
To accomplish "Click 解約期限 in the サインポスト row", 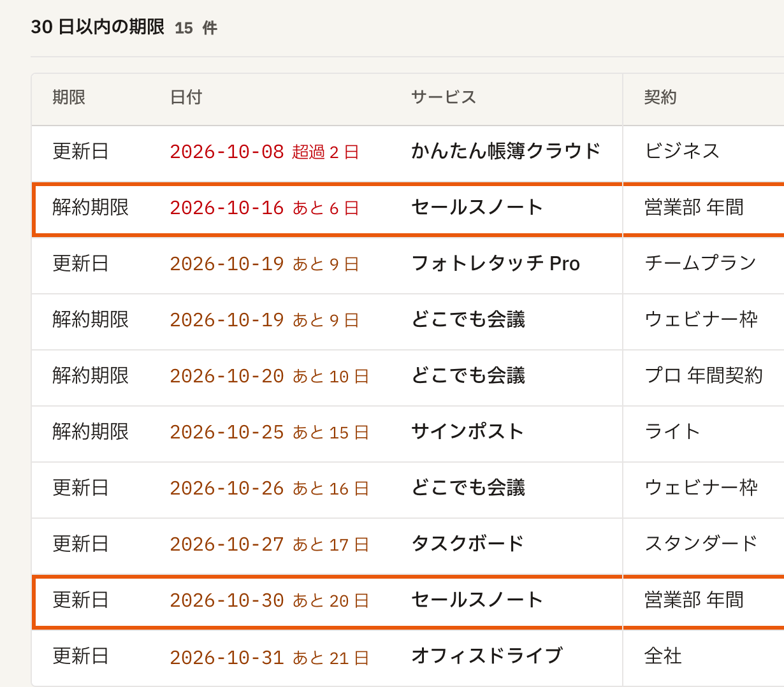I will pos(91,431).
